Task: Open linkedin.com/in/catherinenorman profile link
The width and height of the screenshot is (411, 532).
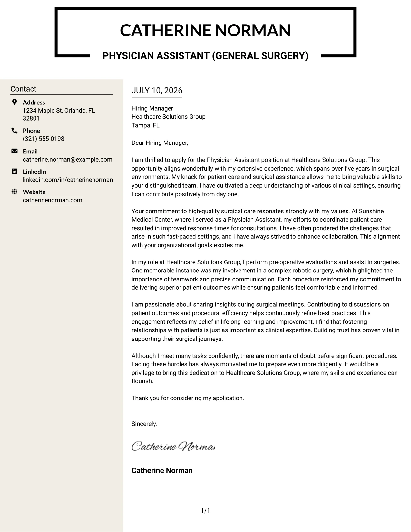Action: click(68, 180)
